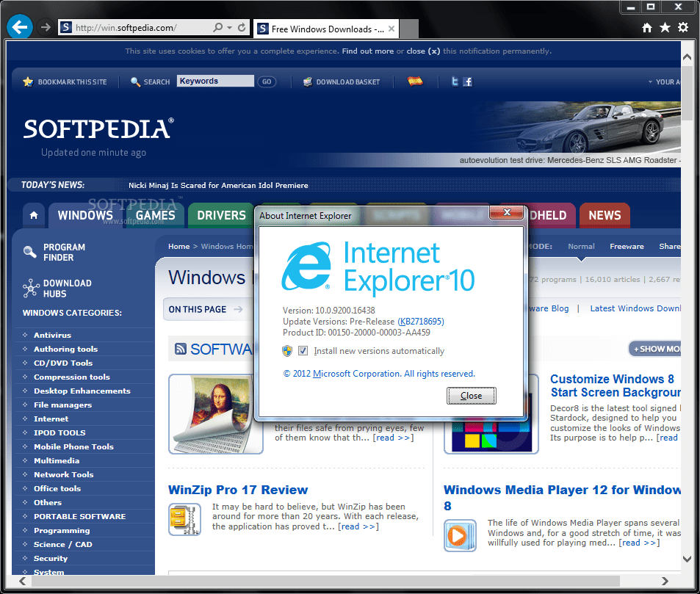Click the horizontal scrollbar left arrow
The image size is (700, 594).
click(x=22, y=581)
